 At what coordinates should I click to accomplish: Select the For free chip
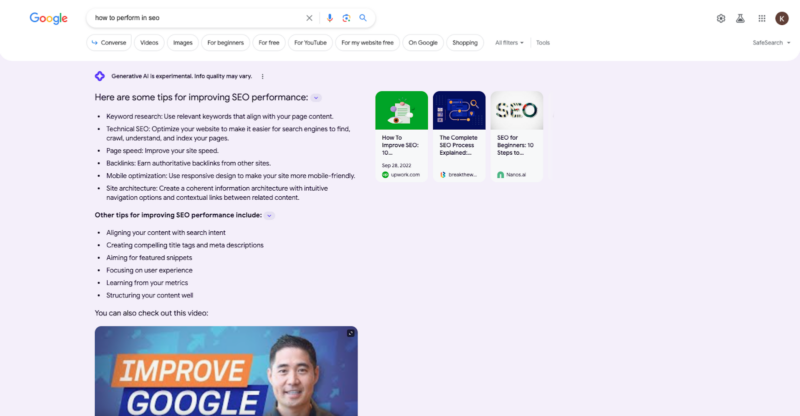[x=269, y=43]
